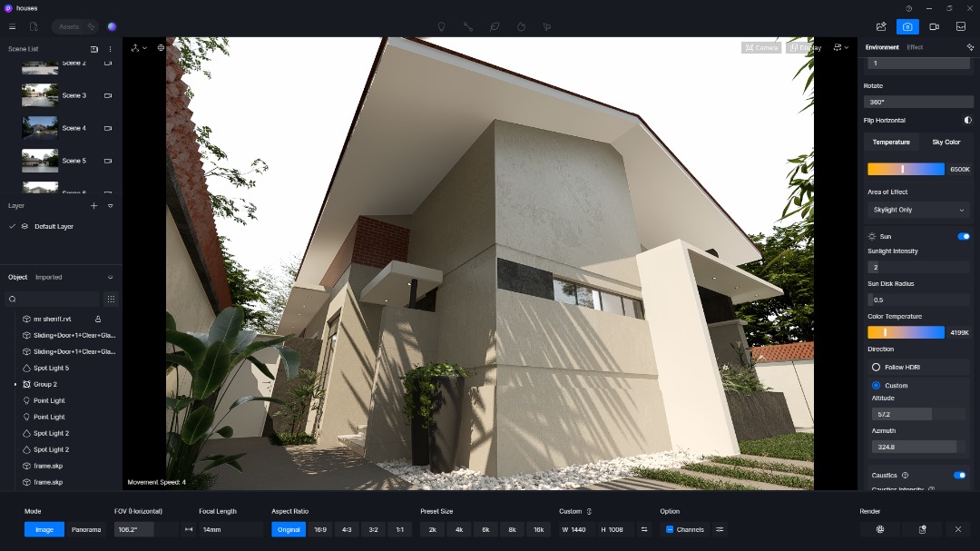
Task: Turn off the Sun toggle
Action: click(x=963, y=236)
